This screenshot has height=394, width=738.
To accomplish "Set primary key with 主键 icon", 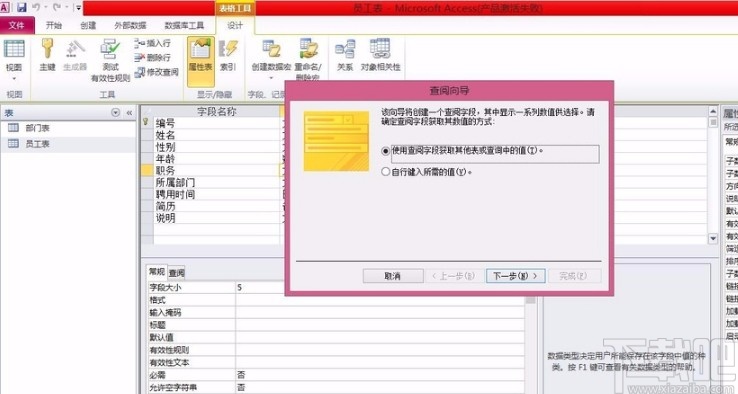I will [x=47, y=55].
